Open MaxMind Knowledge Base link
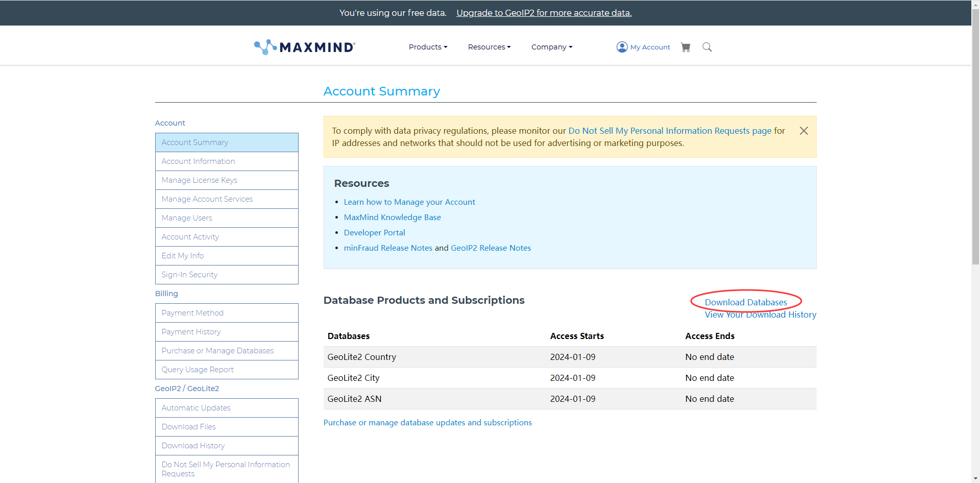The width and height of the screenshot is (980, 483). (x=392, y=218)
